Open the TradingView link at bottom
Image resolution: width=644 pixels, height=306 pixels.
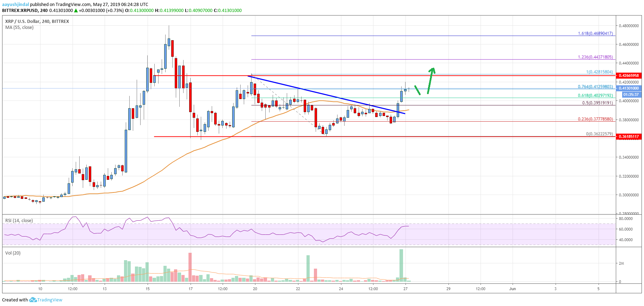(50, 300)
